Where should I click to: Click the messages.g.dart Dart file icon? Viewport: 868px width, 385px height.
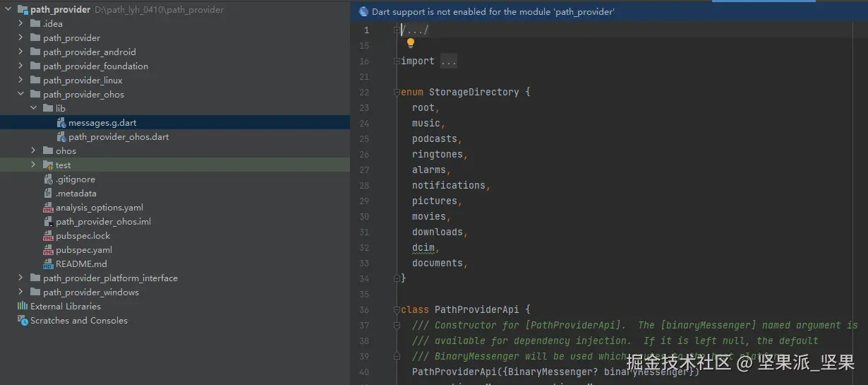coord(61,123)
